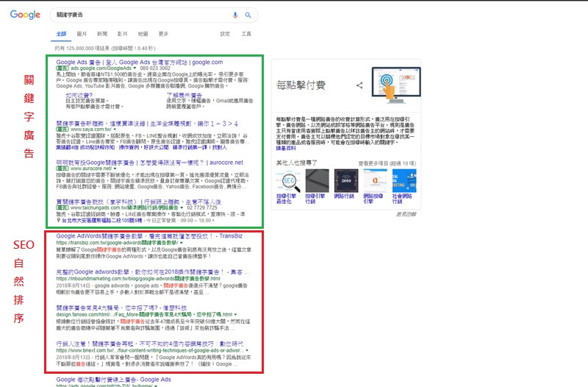Open the TransBiz AdWords tutorial result

(149, 236)
